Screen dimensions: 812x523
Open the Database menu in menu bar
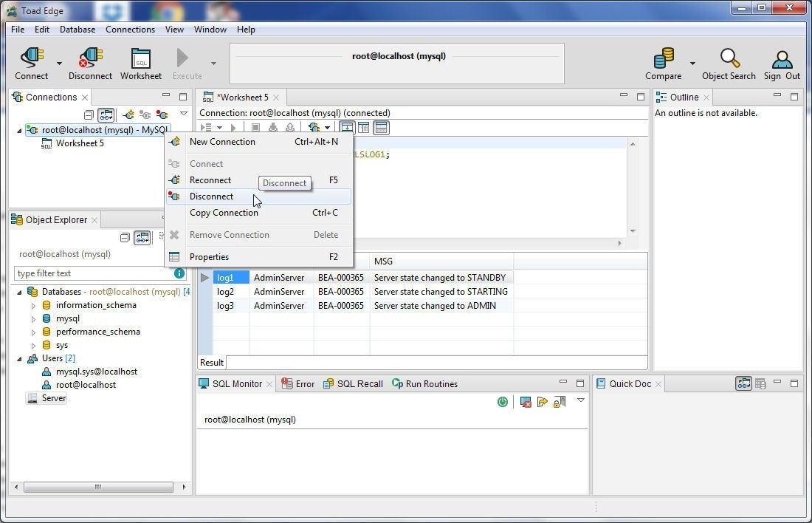click(78, 30)
